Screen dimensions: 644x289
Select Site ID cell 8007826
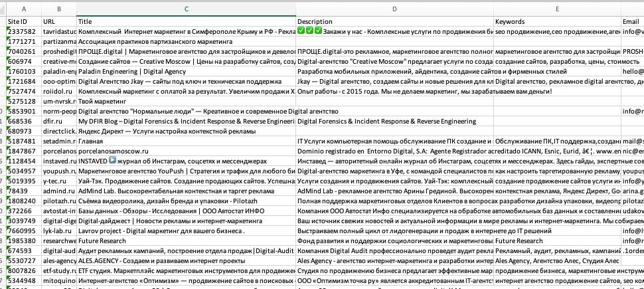(x=24, y=270)
